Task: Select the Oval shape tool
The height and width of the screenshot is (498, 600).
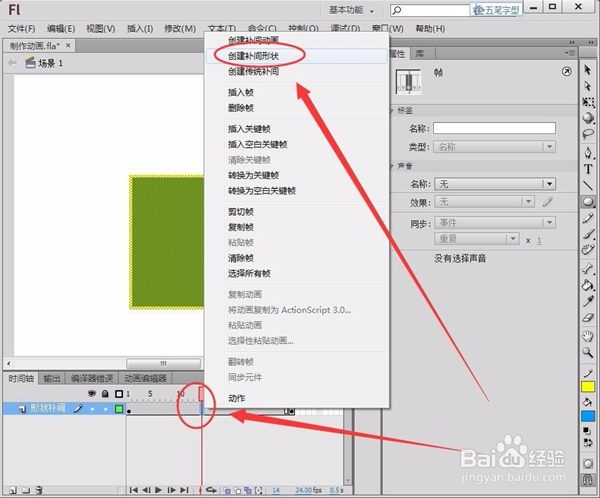Action: click(x=588, y=202)
